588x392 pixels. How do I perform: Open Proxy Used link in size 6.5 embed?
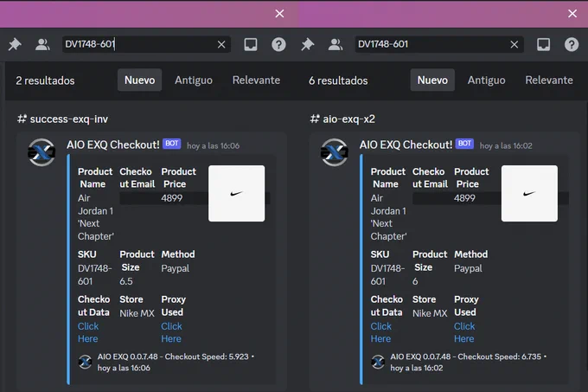(171, 332)
